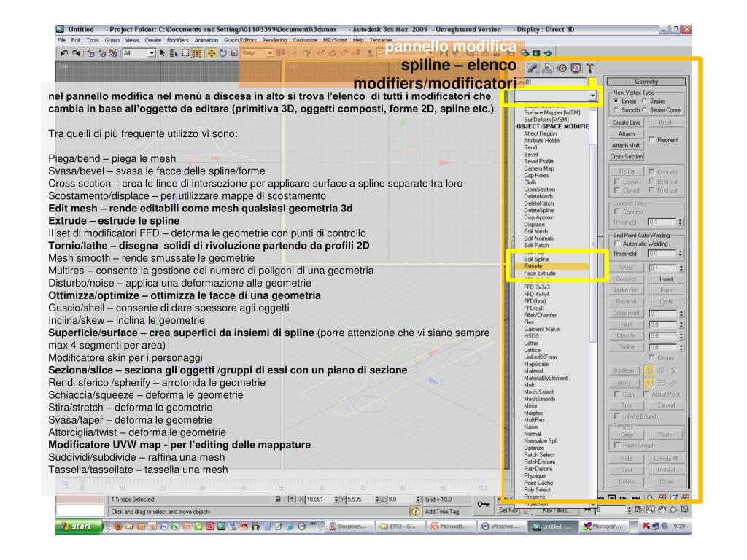
Task: Choose the Select Object arrow tool
Action: tap(163, 53)
